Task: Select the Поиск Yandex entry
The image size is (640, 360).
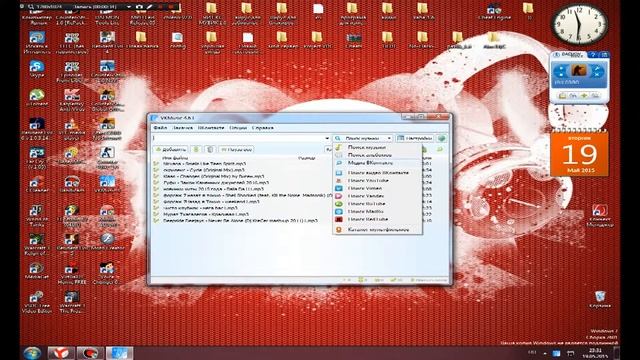Action: tap(378, 196)
